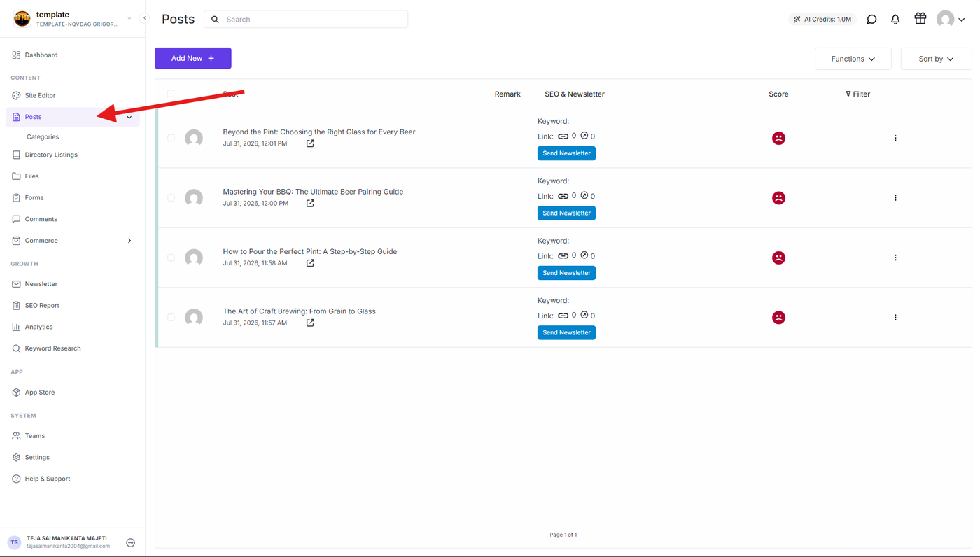Click the posts Search field
Viewport: 980px width, 557px height.
(306, 20)
